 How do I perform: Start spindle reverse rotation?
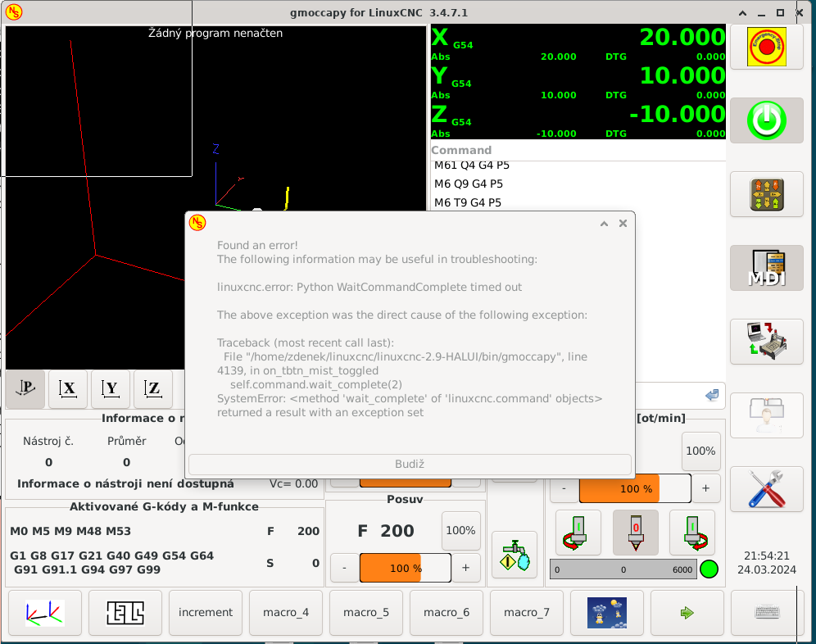click(x=578, y=533)
